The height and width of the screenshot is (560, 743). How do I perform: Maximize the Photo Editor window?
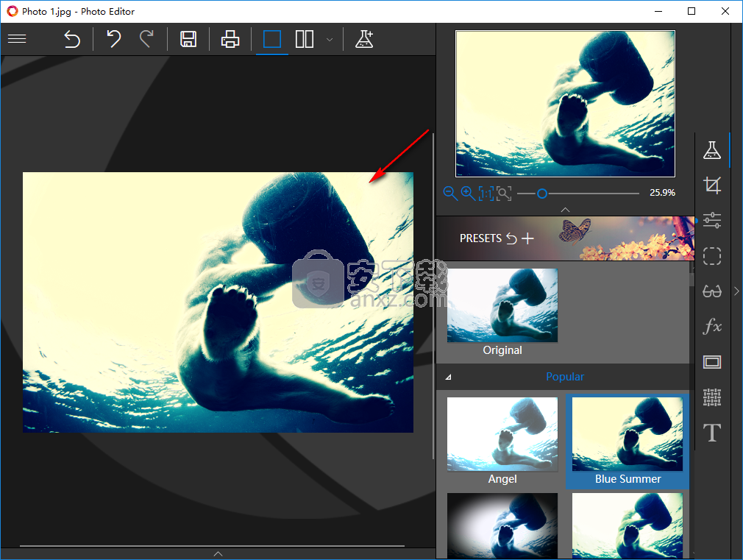tap(692, 11)
